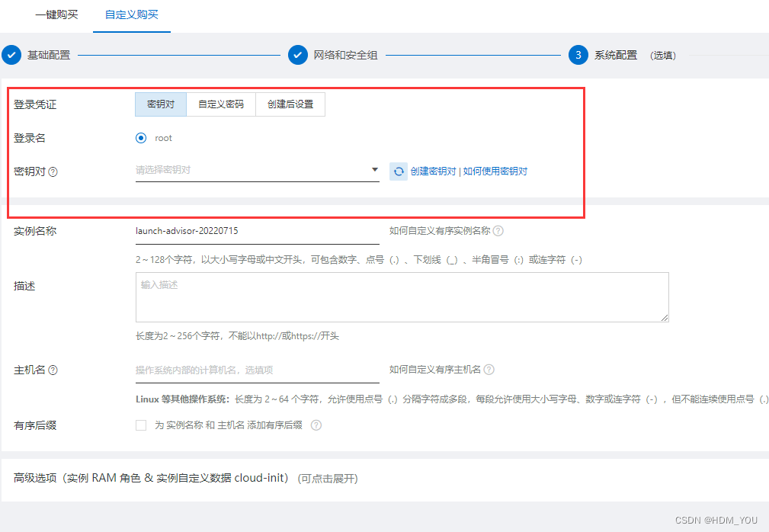Open the 请选择密钥对 dropdown
This screenshot has height=532, width=769.
pyautogui.click(x=258, y=168)
